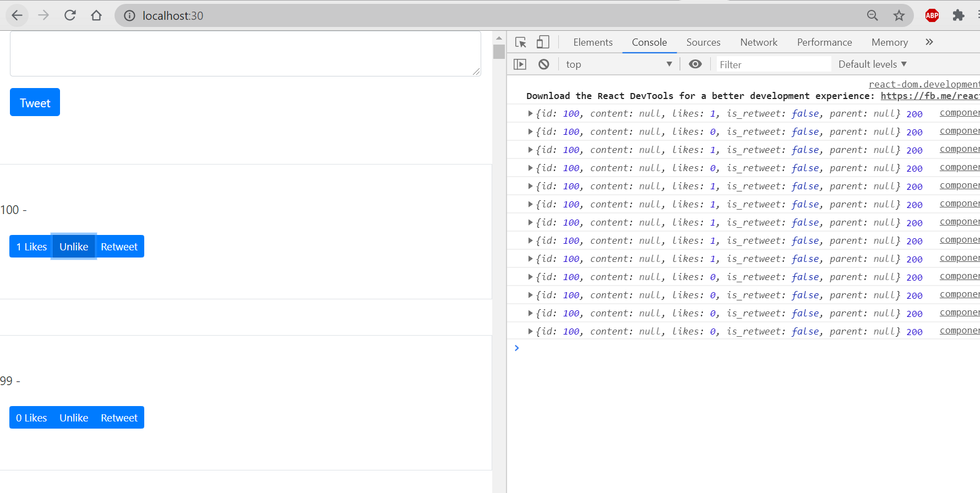
Task: Expand the second logged object
Action: (530, 132)
